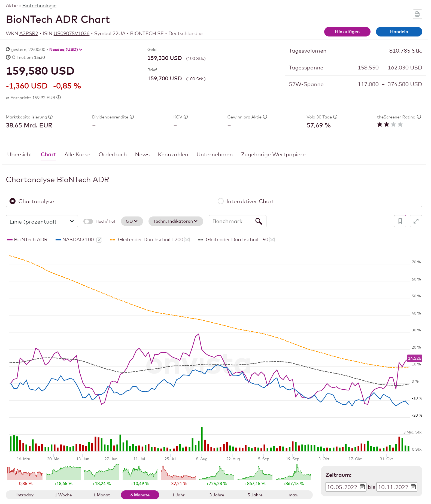431x504 pixels.
Task: Click info icon next to Marktkapitalisierung
Action: [50, 117]
